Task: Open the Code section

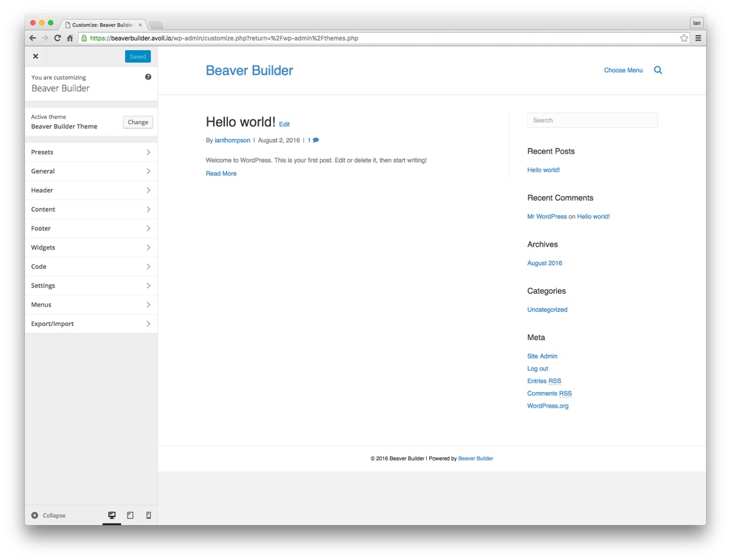Action: pos(91,267)
